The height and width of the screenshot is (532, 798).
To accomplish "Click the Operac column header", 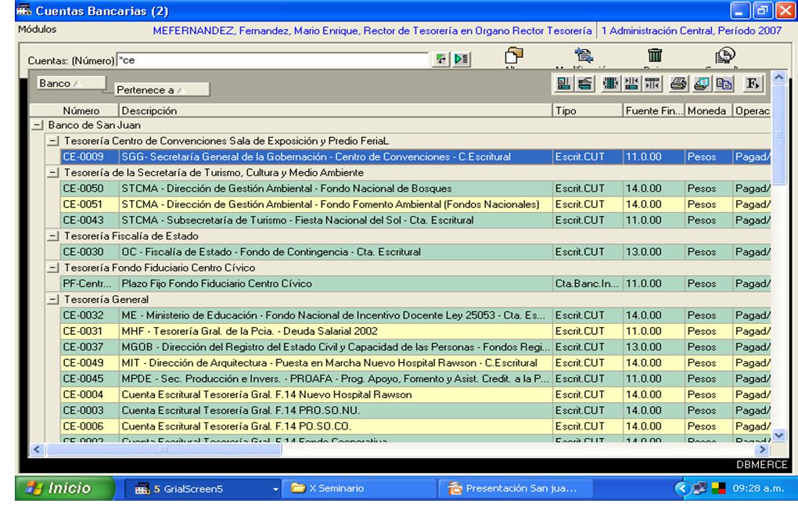I will [x=752, y=110].
